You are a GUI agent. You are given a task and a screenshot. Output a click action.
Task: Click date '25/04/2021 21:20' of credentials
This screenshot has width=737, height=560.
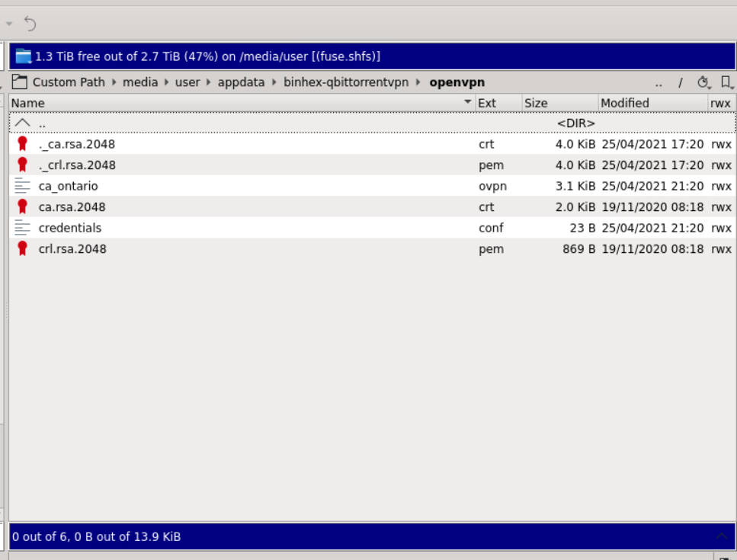[x=653, y=228]
